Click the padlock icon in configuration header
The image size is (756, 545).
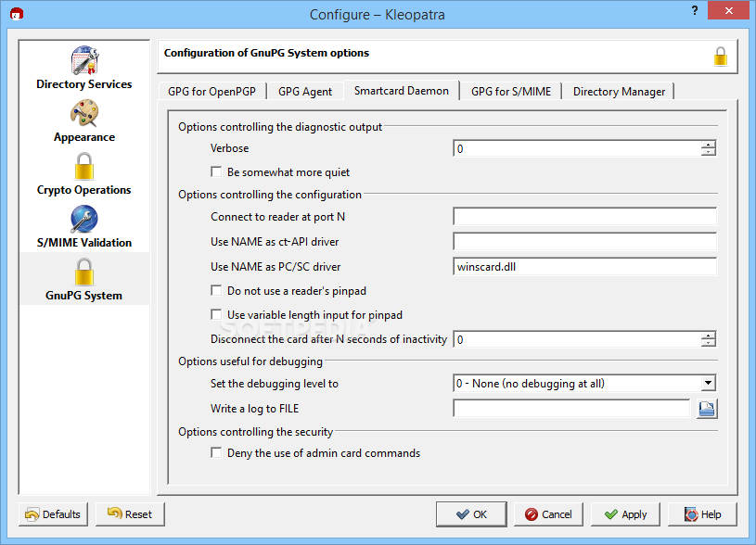721,57
